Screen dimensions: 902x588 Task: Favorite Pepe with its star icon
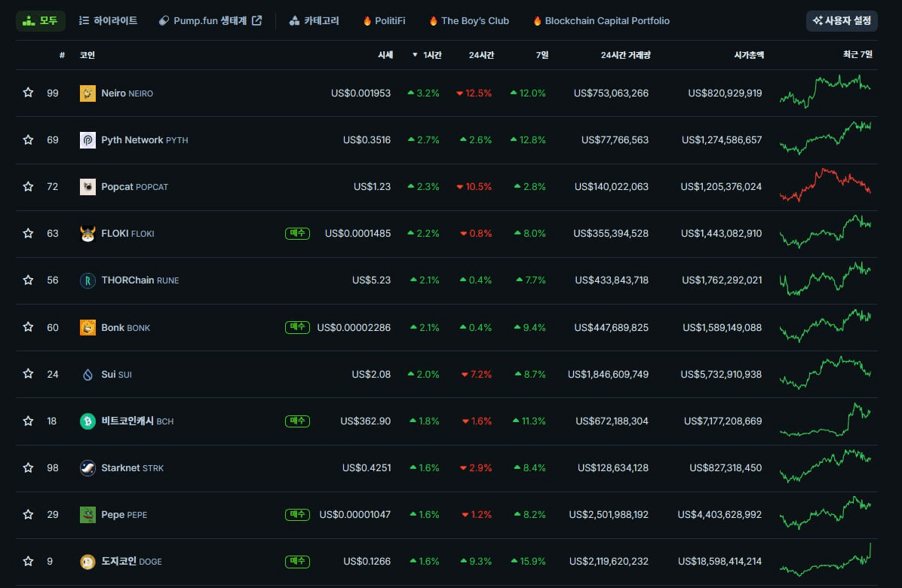click(28, 514)
